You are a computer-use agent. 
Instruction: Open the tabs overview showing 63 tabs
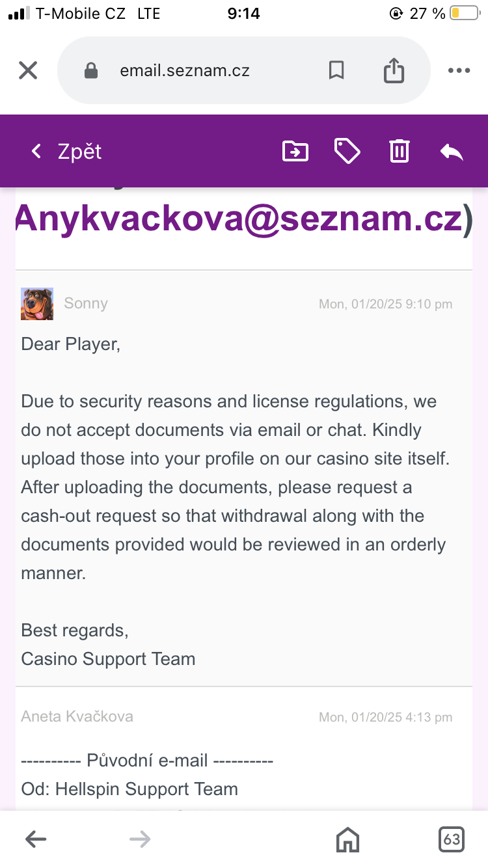[451, 839]
